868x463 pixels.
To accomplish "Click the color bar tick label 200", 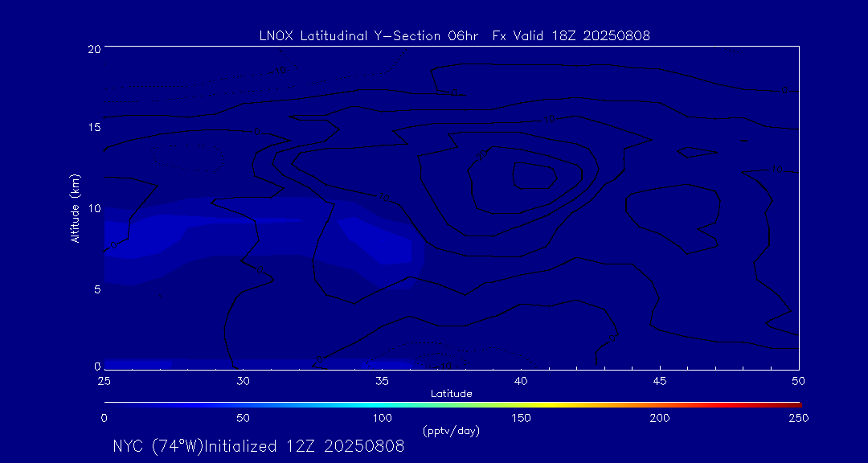I will click(660, 418).
